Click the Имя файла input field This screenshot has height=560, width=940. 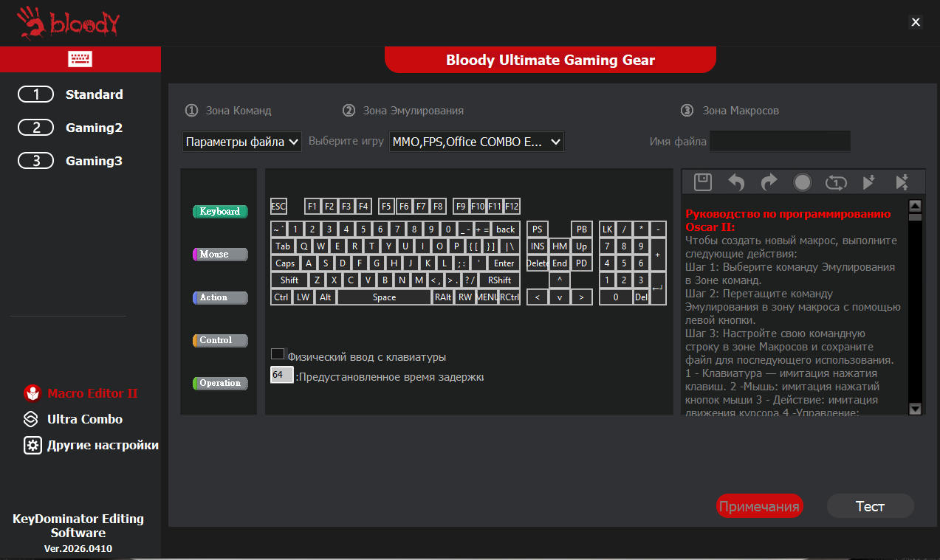(780, 141)
